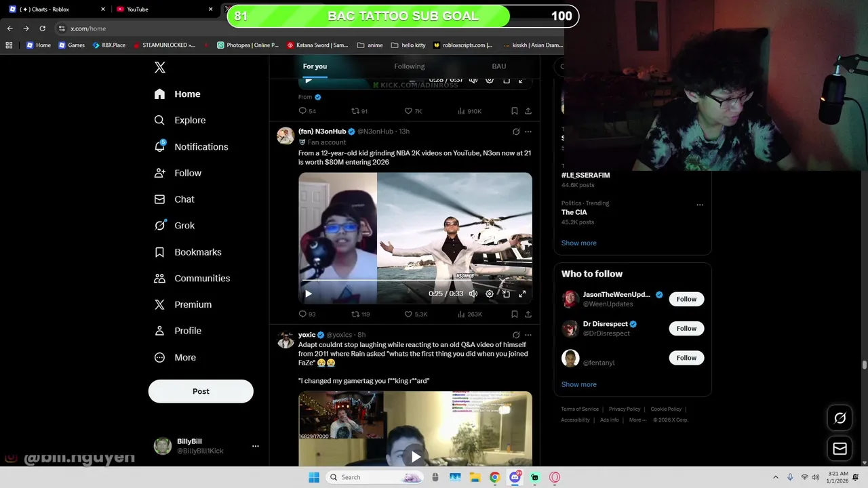
Task: Click the Post button
Action: pyautogui.click(x=201, y=391)
